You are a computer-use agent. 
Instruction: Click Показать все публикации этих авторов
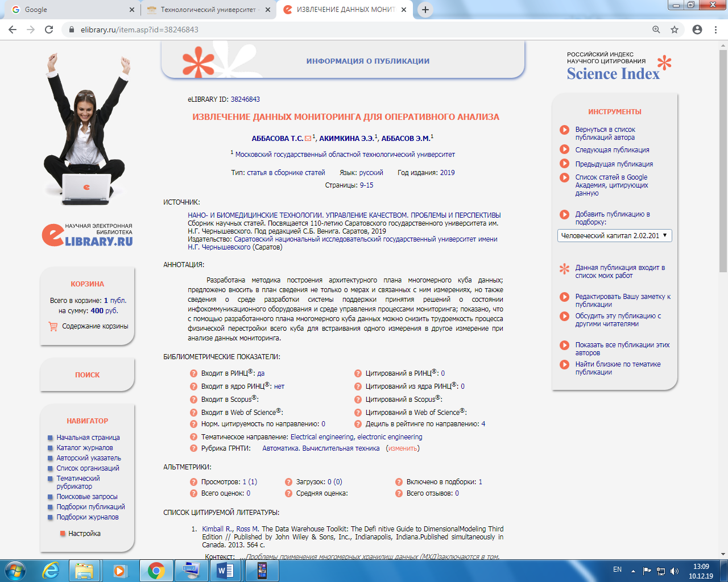pyautogui.click(x=622, y=349)
